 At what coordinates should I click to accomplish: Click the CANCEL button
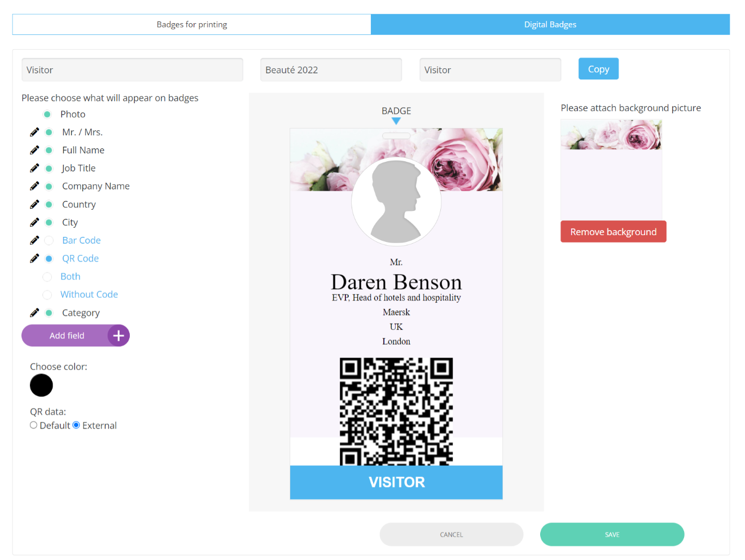(452, 535)
